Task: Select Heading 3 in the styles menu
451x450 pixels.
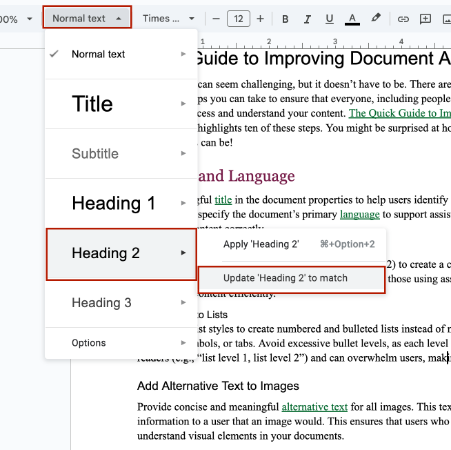Action: (x=121, y=303)
